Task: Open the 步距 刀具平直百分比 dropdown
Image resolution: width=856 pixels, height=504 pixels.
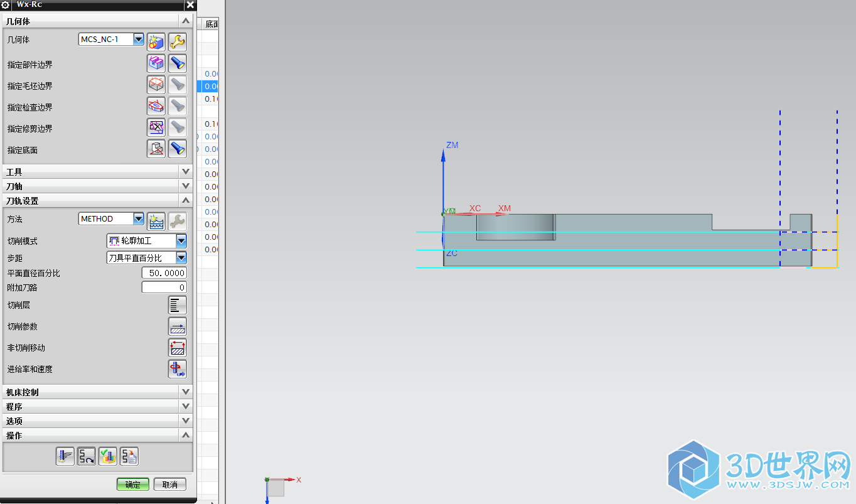Action: tap(181, 257)
